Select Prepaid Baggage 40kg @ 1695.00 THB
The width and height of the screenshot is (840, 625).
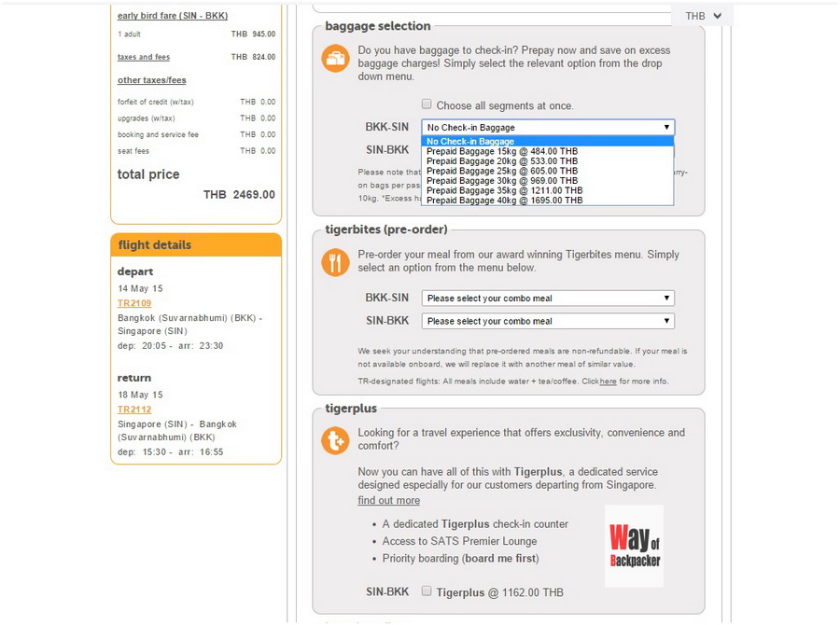tap(548, 201)
